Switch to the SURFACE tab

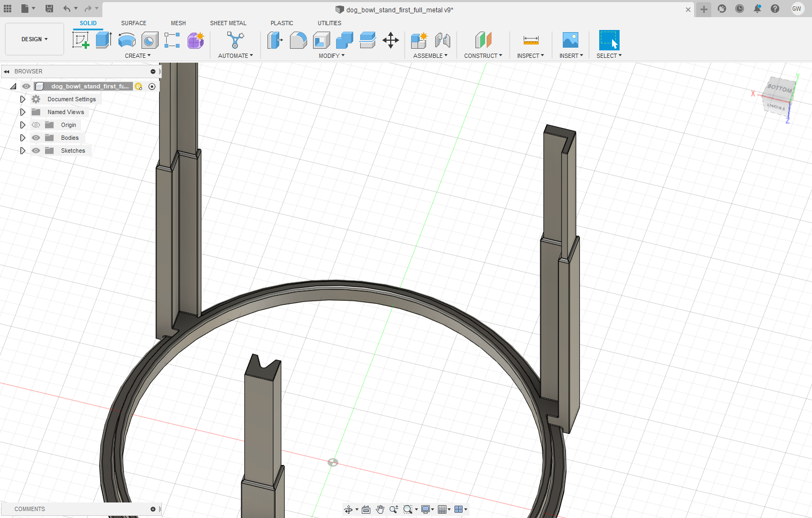click(x=133, y=23)
